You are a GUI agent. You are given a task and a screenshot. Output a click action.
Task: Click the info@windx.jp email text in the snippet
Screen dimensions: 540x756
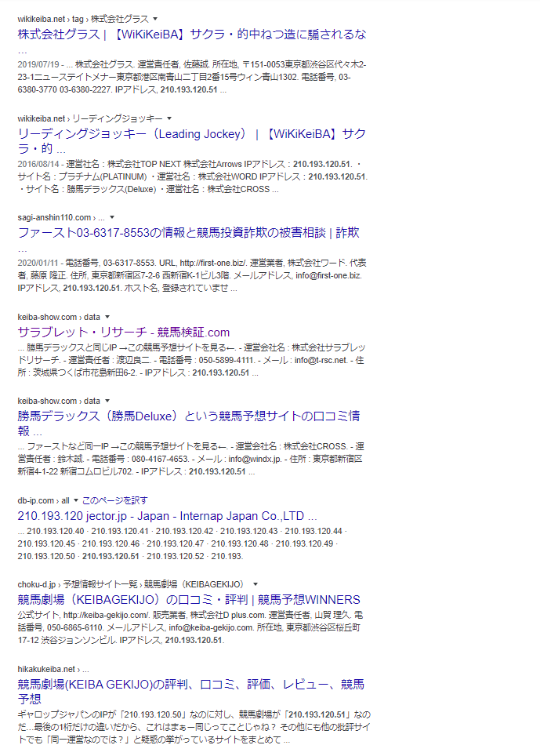[255, 459]
